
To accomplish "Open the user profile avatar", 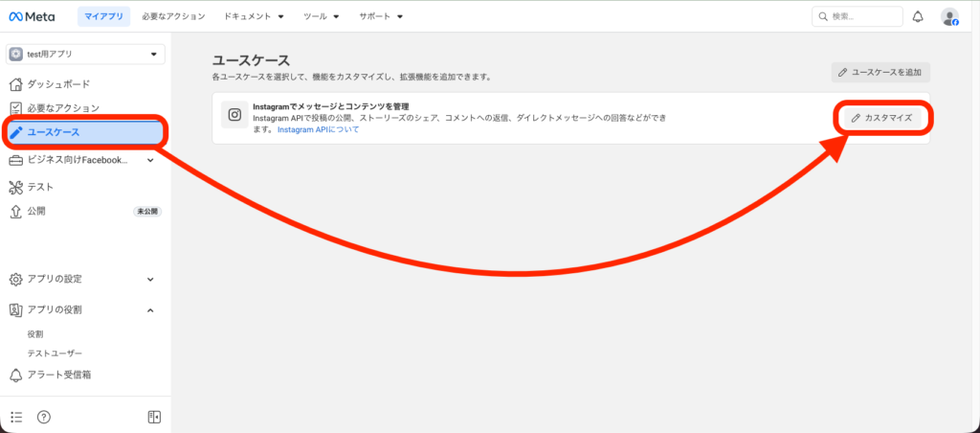I will (948, 16).
